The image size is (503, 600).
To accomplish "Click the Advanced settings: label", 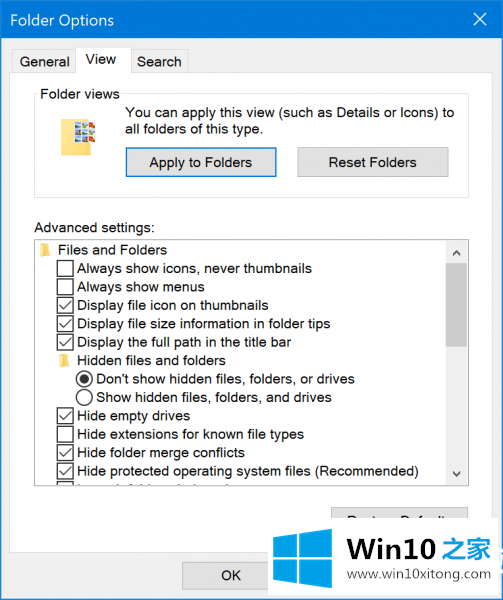I will (x=94, y=228).
